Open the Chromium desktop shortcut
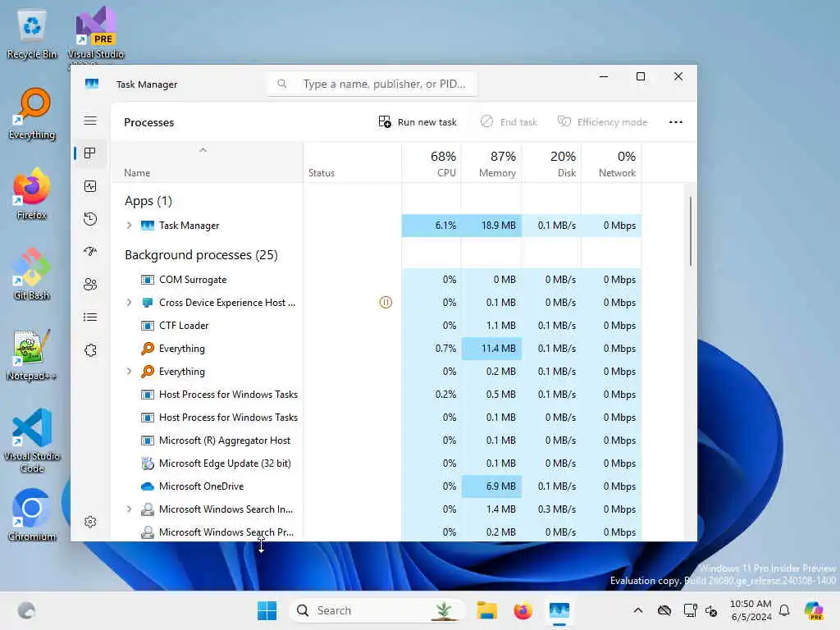 (32, 515)
